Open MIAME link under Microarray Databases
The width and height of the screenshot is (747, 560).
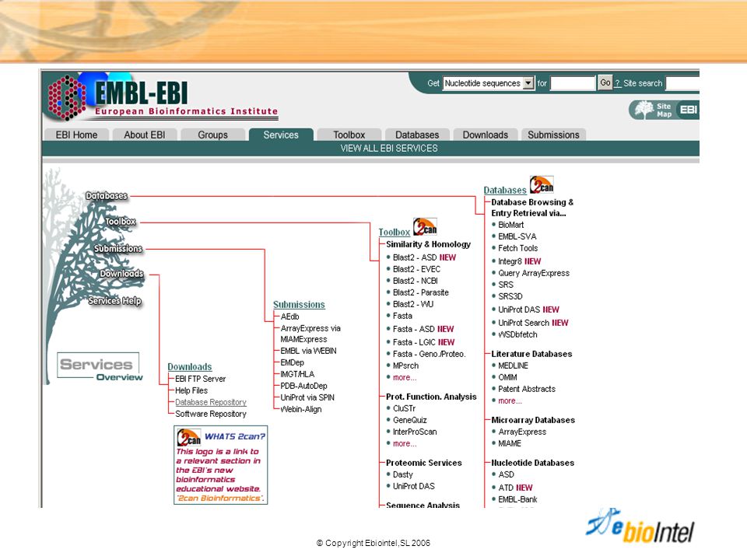click(x=510, y=443)
